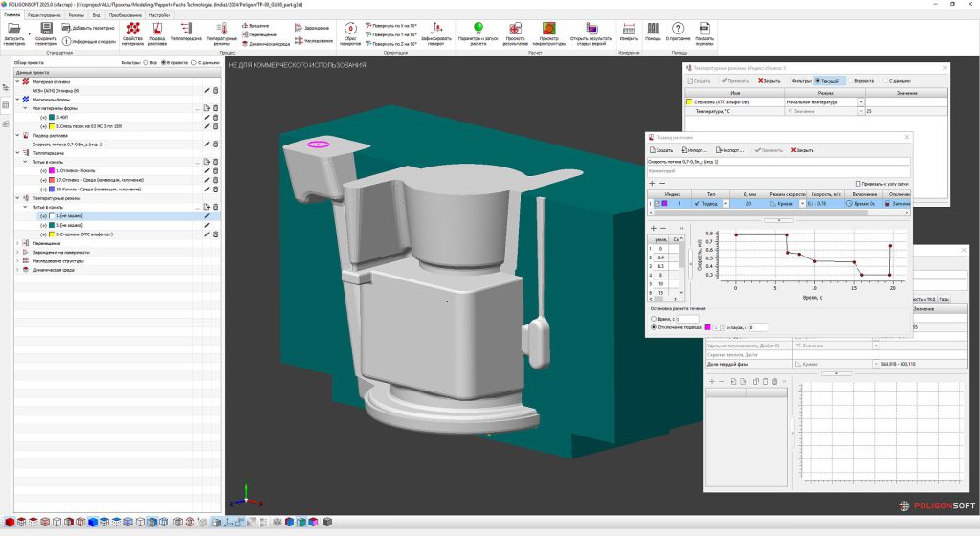The width and height of the screenshot is (980, 536).
Task: Click the Сброс поворотов icon
Action: (351, 29)
